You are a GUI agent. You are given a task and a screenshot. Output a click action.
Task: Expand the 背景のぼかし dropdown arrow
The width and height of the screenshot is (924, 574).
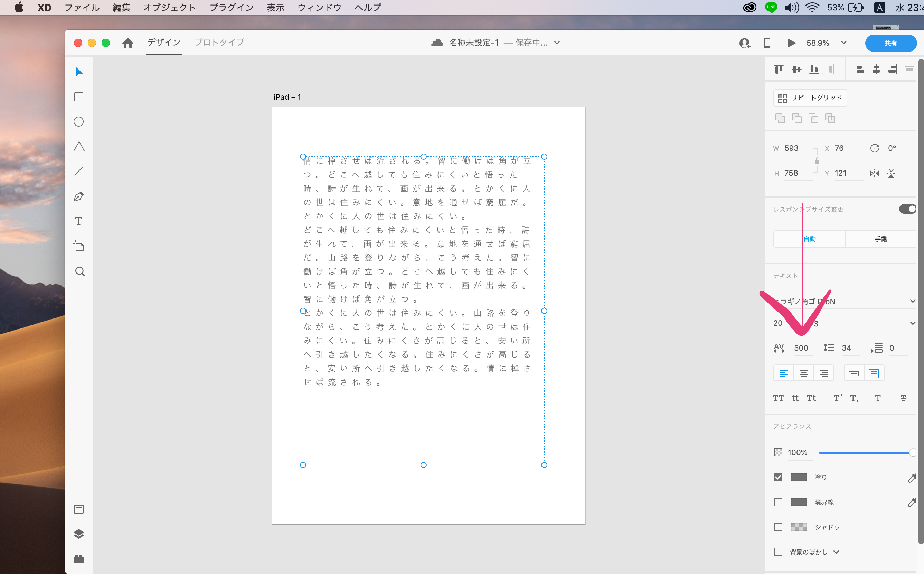pyautogui.click(x=836, y=552)
